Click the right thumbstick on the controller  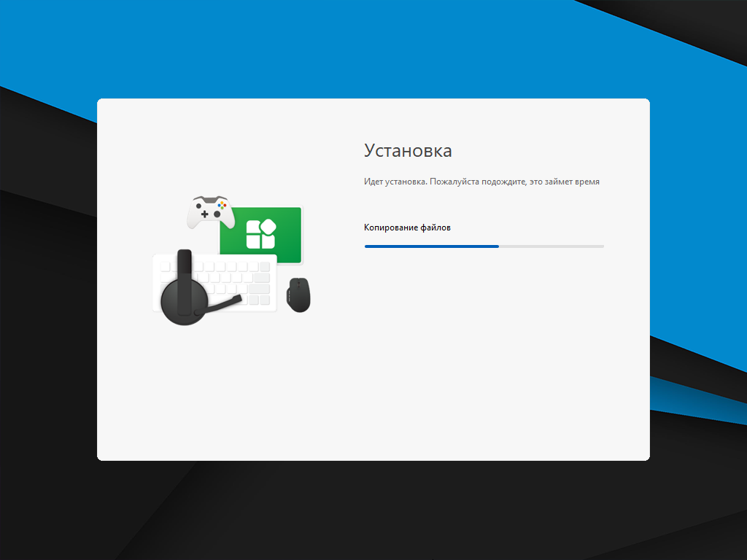[217, 215]
